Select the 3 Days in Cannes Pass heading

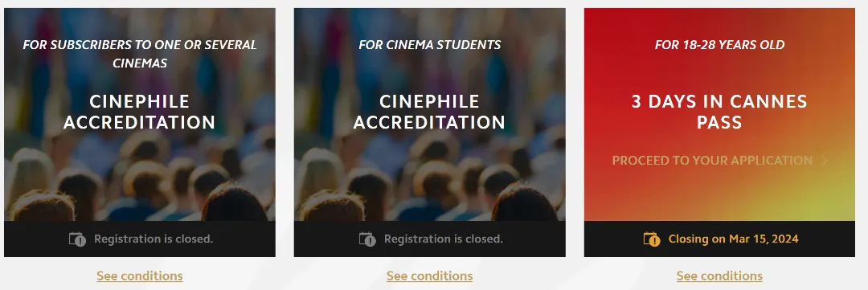click(719, 112)
